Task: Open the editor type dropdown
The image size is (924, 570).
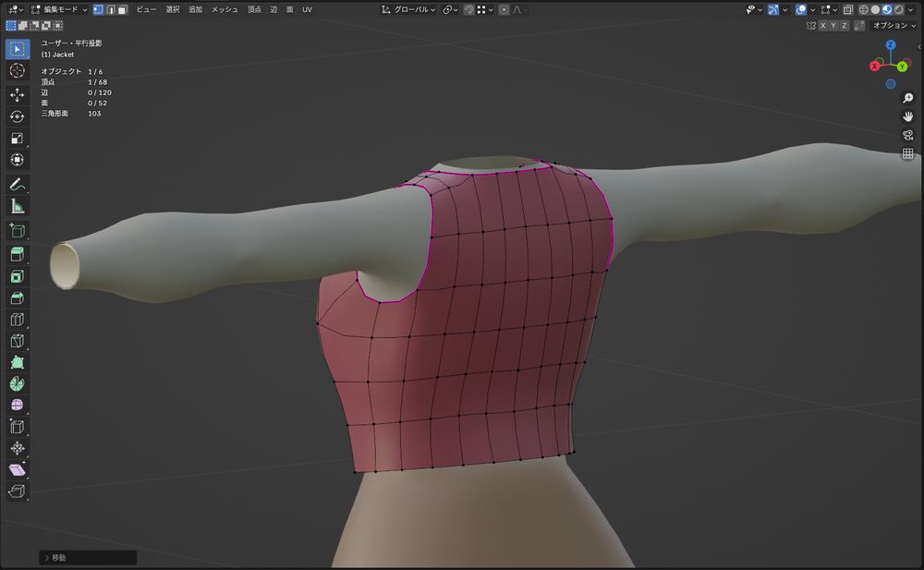Action: point(15,9)
